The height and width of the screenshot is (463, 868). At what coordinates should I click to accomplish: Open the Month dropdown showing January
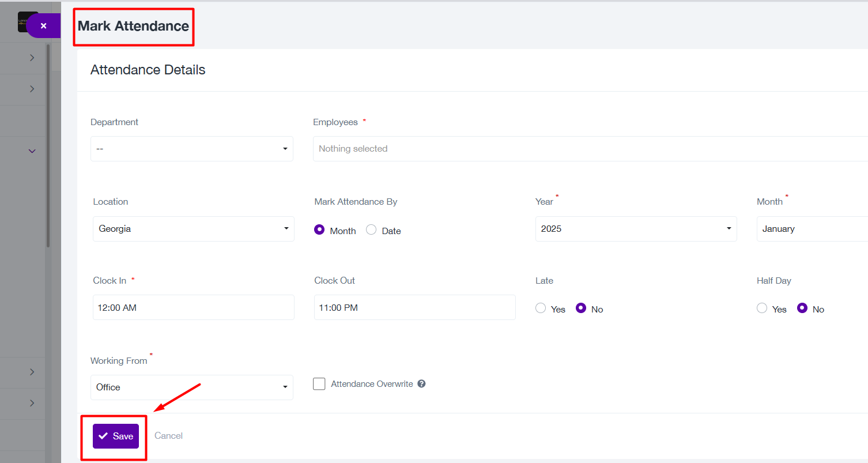click(x=812, y=229)
